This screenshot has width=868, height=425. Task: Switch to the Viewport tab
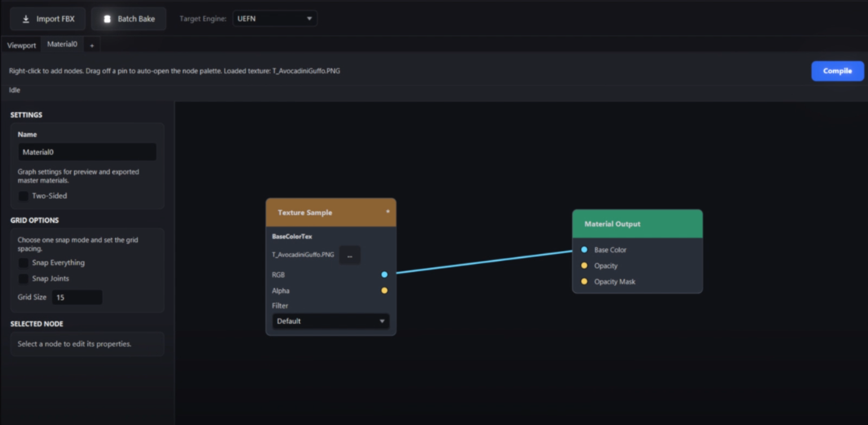pos(21,45)
